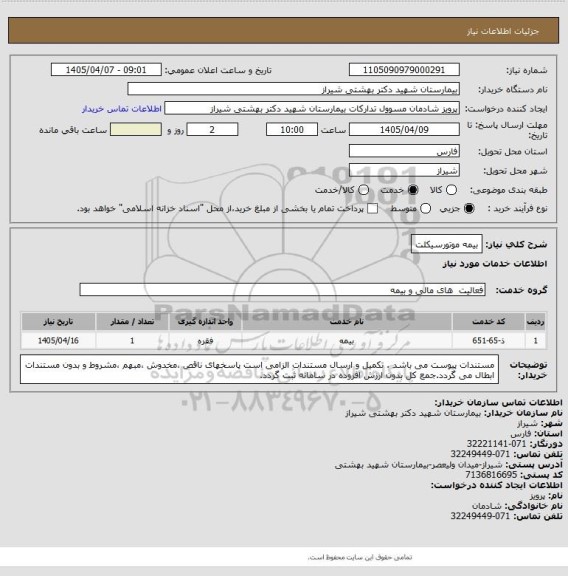Click the جزئیات اطلاعات نیاز header title
Viewport: 568px width, 576px height.
tap(503, 32)
